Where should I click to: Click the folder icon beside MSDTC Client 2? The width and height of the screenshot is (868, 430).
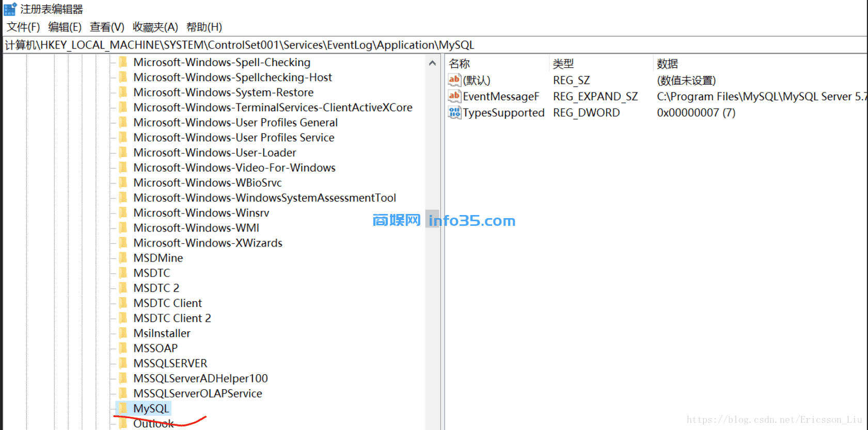(123, 318)
